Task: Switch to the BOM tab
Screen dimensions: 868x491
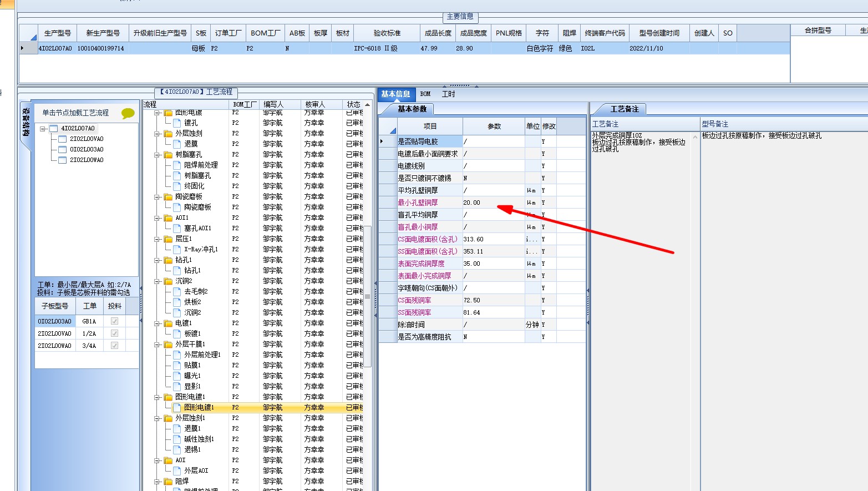Action: (425, 94)
